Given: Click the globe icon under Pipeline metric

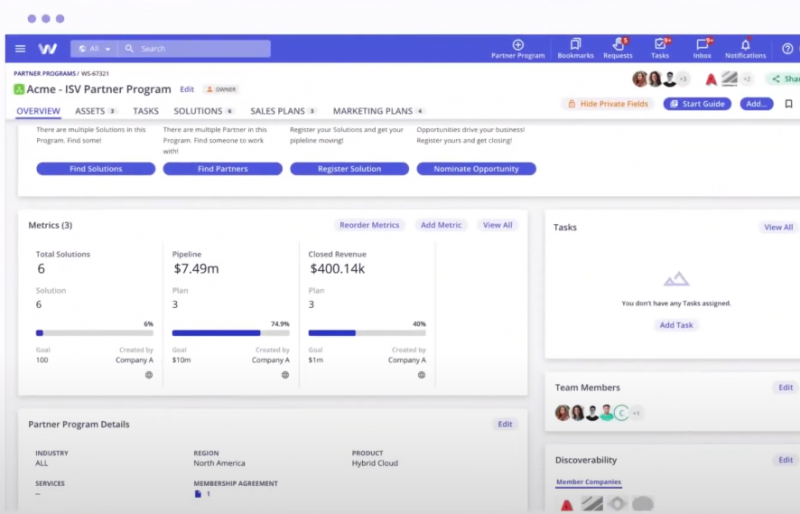Looking at the screenshot, I should pyautogui.click(x=285, y=375).
